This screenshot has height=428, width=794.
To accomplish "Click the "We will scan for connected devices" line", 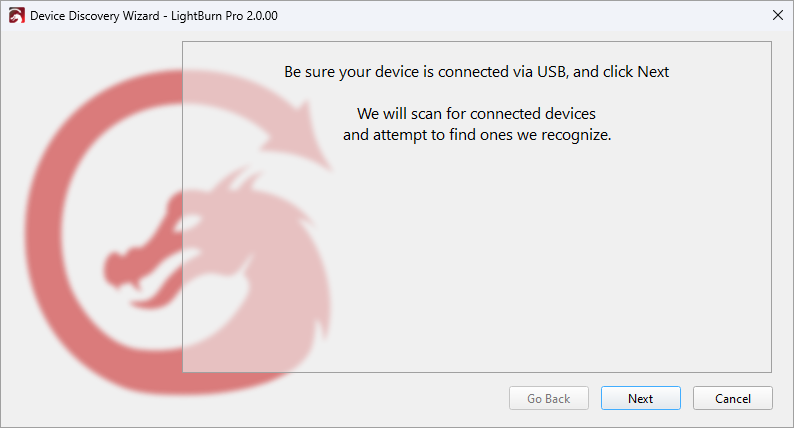I will (x=476, y=113).
